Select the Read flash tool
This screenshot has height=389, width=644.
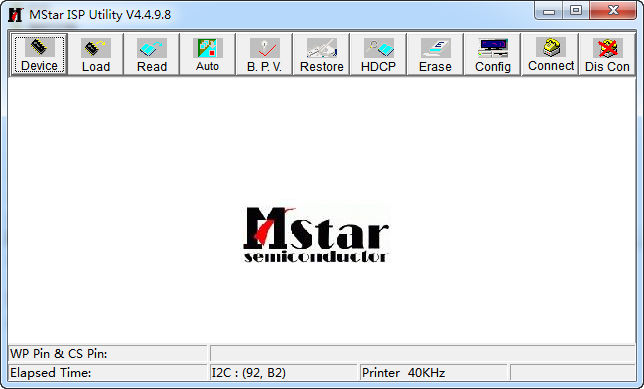[x=152, y=54]
